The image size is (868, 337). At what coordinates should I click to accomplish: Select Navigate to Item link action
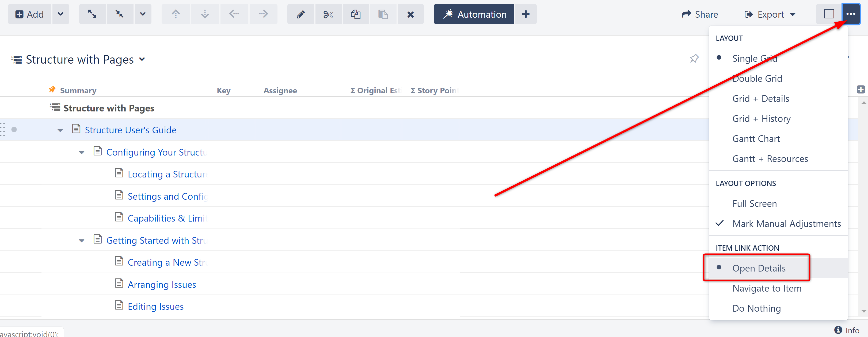pyautogui.click(x=767, y=288)
